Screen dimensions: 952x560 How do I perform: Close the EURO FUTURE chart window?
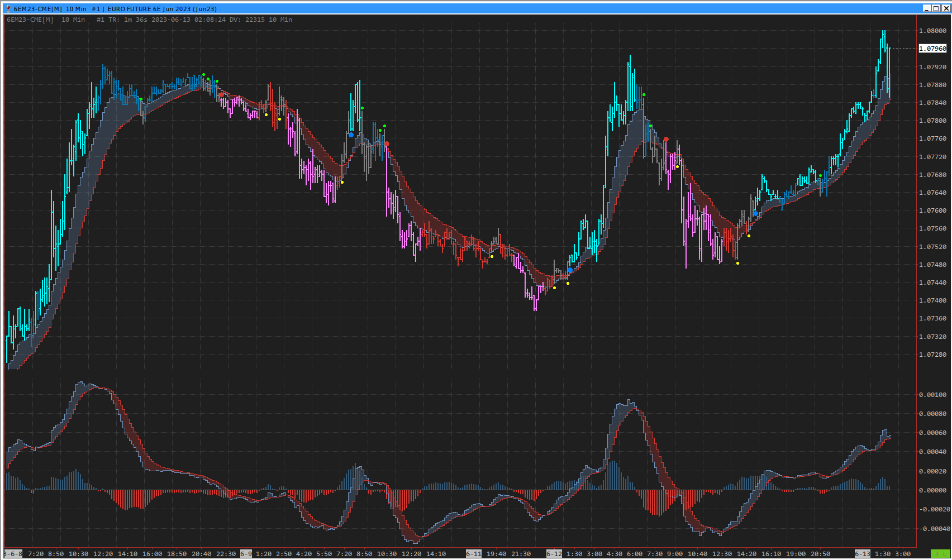(946, 8)
